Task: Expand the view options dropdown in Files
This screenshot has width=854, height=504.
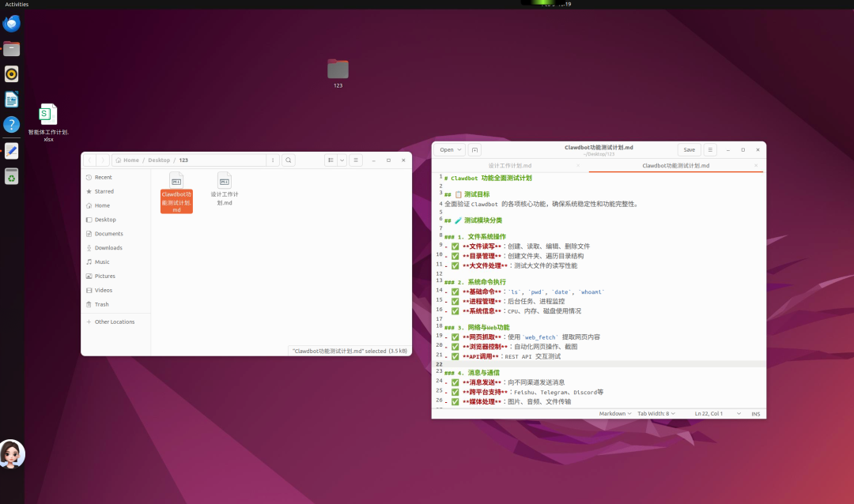Action: coord(342,160)
